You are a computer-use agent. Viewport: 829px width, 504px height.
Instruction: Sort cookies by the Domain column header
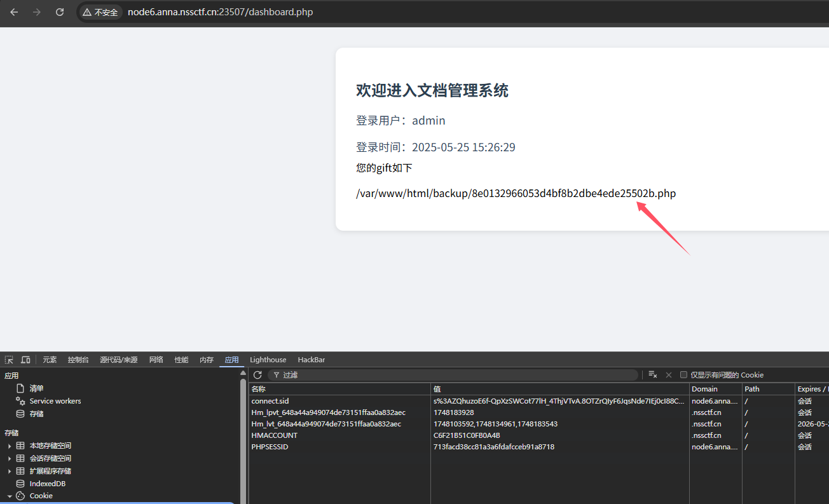pyautogui.click(x=704, y=389)
